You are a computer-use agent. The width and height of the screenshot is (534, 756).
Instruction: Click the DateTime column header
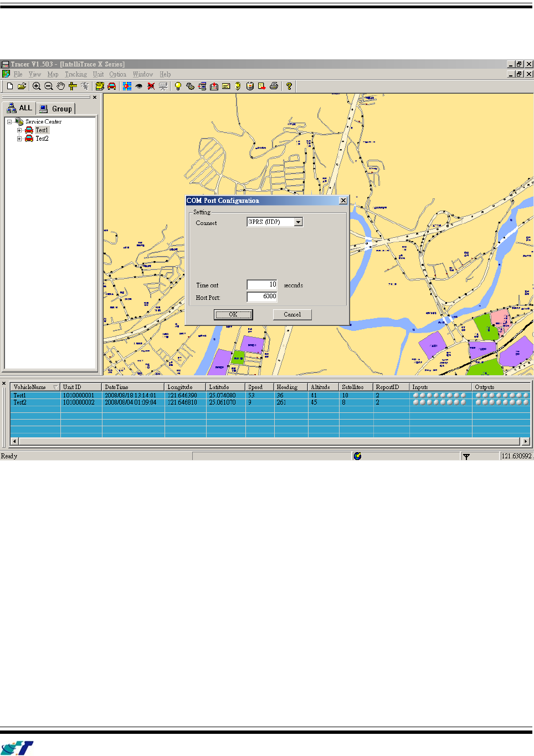tap(133, 387)
